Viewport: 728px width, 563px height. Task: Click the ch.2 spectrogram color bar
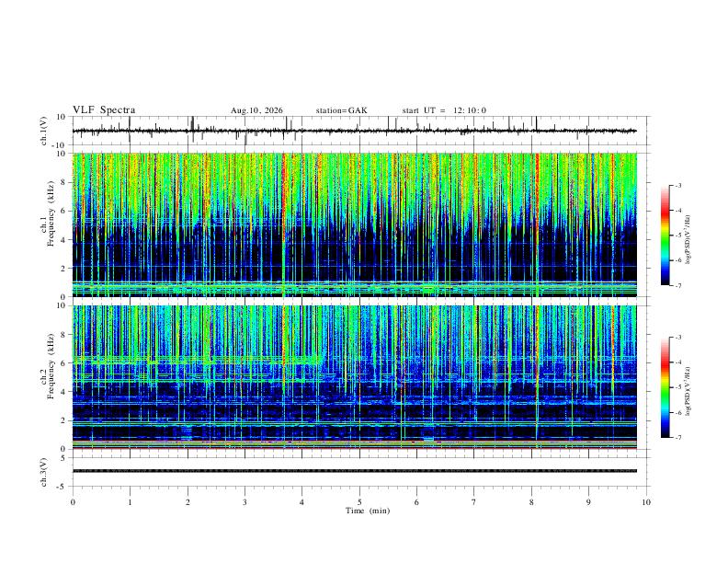pyautogui.click(x=665, y=387)
